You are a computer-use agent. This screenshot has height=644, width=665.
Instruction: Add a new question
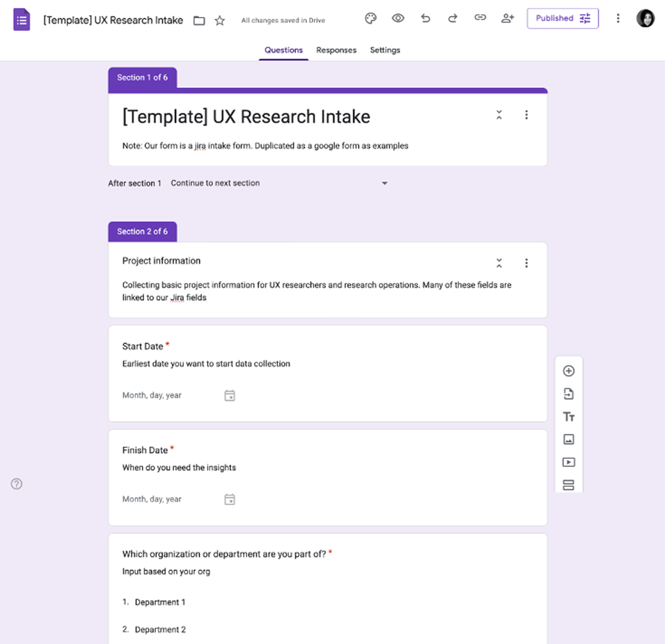569,371
